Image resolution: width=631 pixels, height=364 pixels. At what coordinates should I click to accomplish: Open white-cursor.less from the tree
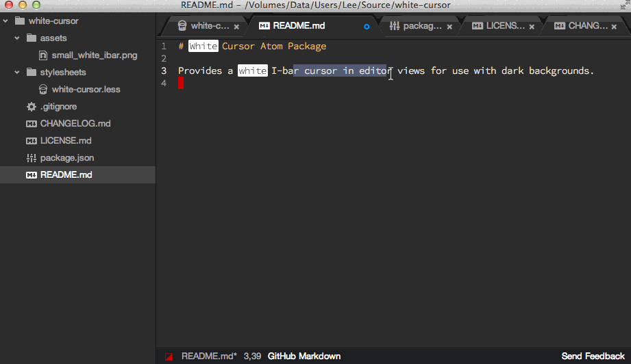pos(86,90)
